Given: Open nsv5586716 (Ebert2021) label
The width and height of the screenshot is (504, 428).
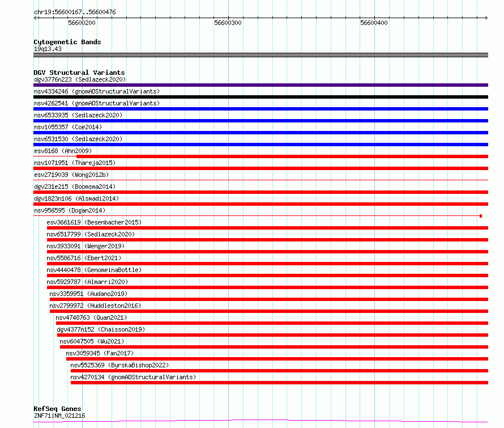Looking at the screenshot, I should coord(84,258).
